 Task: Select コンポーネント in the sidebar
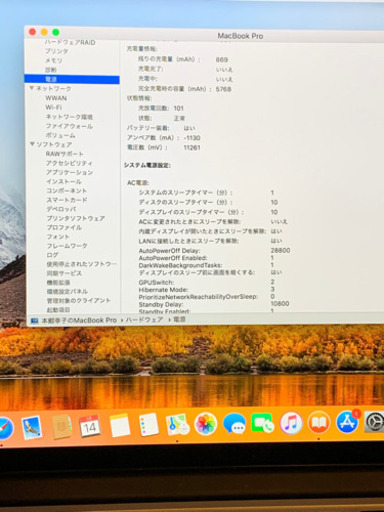pos(66,191)
